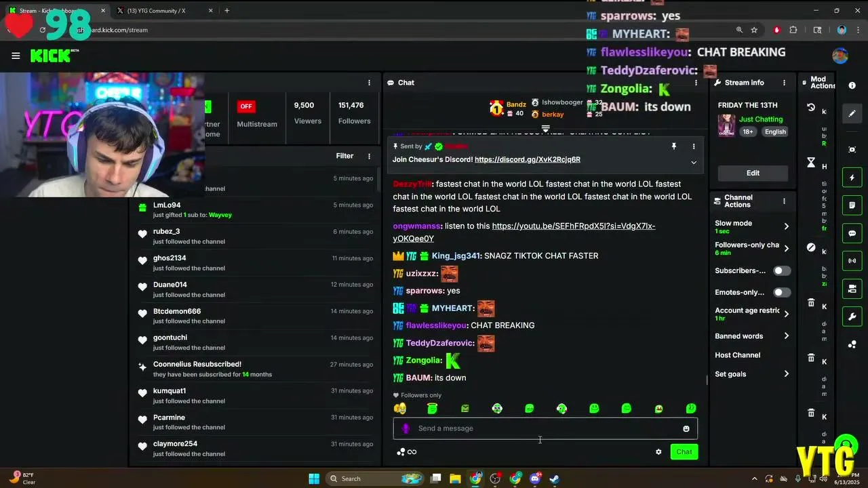Open the emoji picker in message box
Screen dimensions: 868x488
686,428
